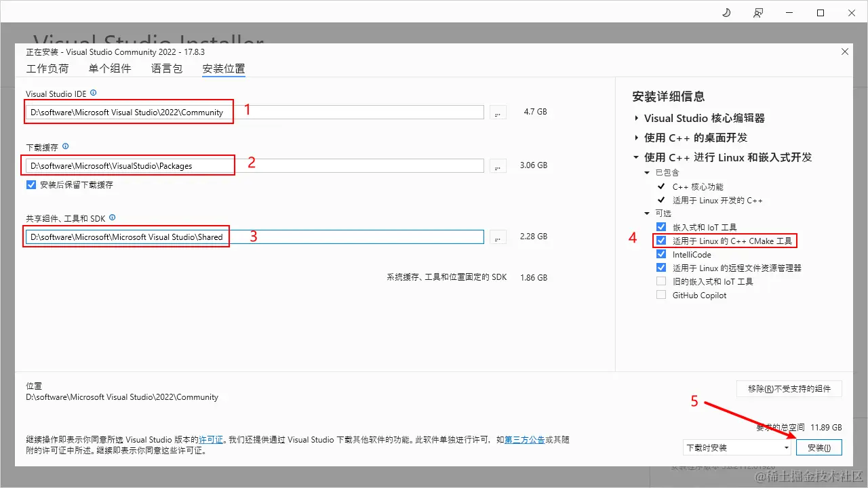Click 适用于 Linux 开发的 C++ item

[717, 201]
